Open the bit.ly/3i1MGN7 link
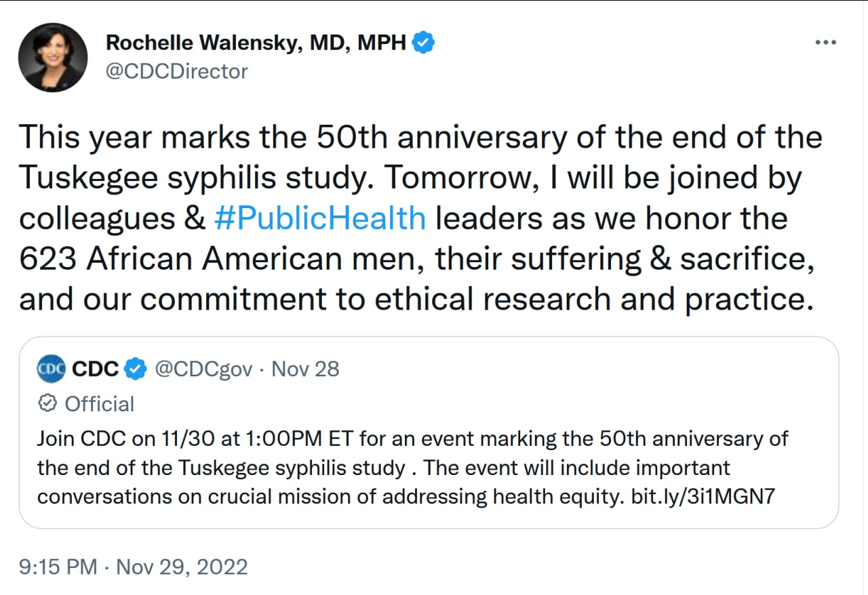The image size is (868, 595). coord(703,497)
